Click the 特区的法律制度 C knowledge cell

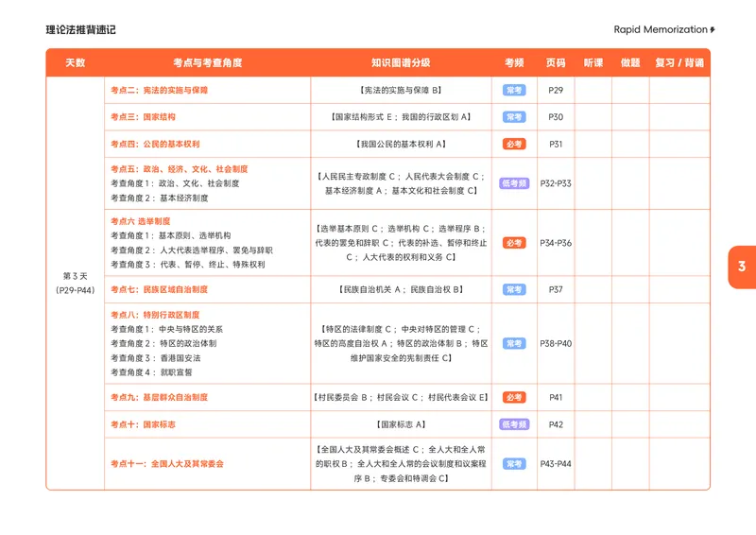pyautogui.click(x=401, y=343)
